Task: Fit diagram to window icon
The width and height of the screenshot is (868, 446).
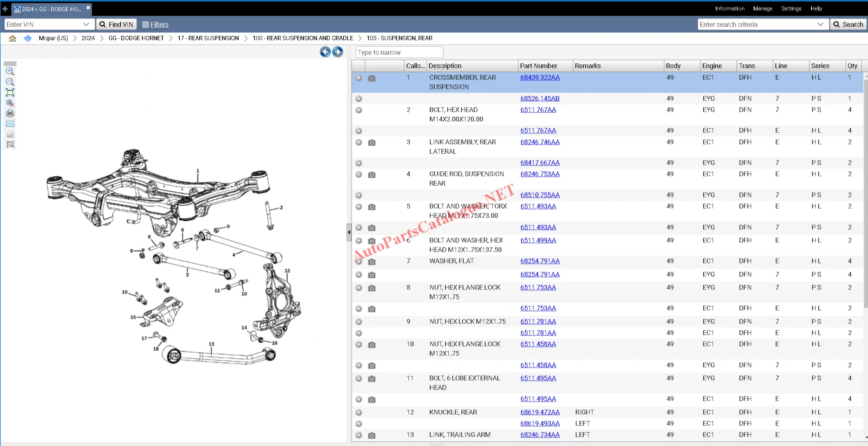Action: point(10,92)
